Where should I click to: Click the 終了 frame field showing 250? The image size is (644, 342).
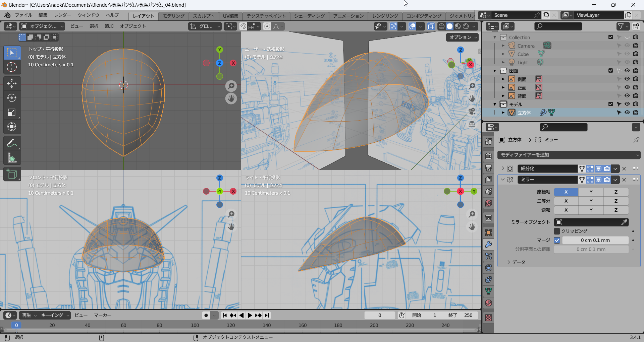[461, 315]
